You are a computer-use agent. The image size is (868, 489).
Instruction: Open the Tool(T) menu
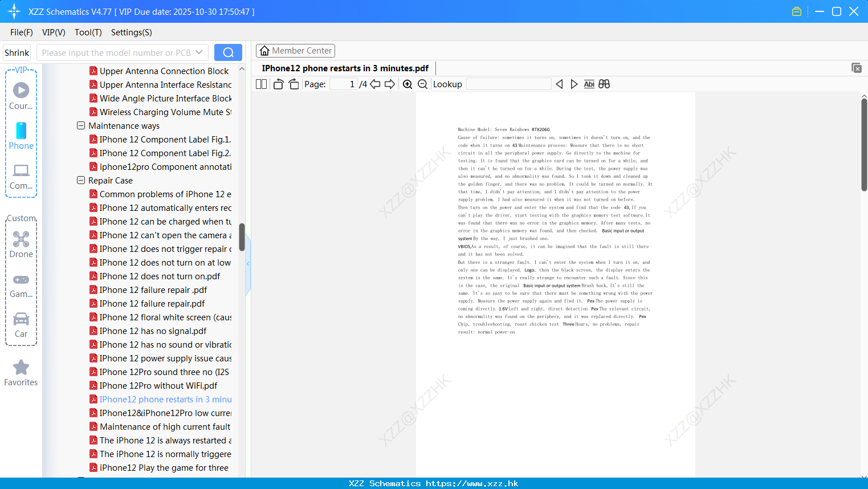[x=88, y=32]
